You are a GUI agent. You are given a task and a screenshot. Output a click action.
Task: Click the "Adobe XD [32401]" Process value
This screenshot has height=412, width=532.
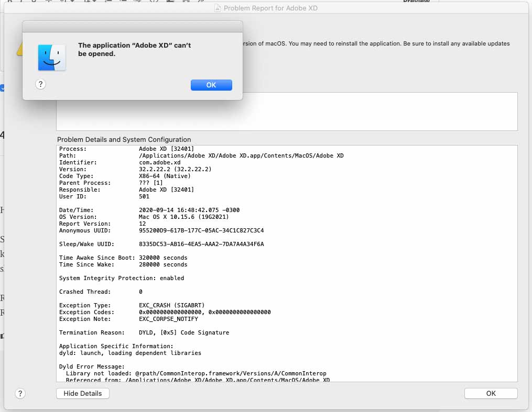pyautogui.click(x=166, y=149)
